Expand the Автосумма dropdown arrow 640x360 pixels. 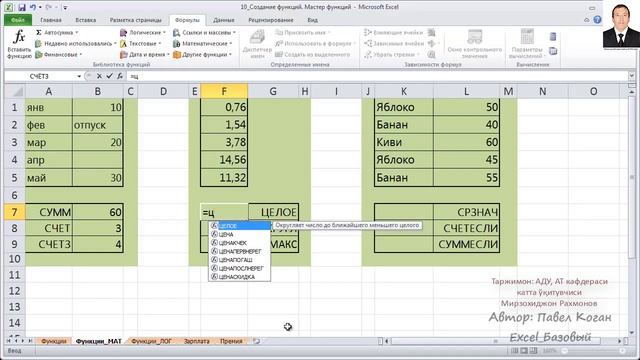point(77,32)
